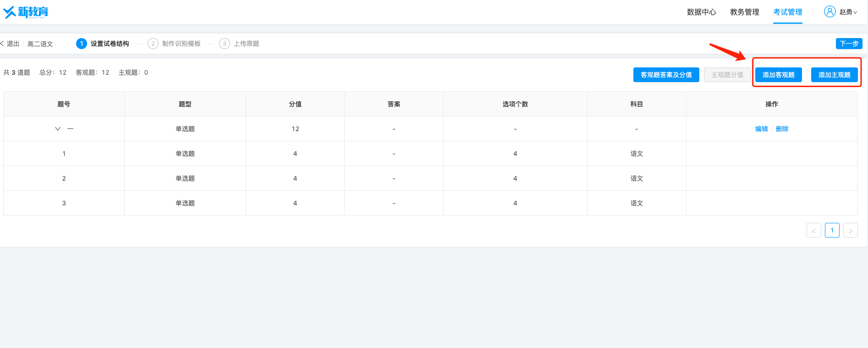Image resolution: width=868 pixels, height=348 pixels.
Task: Click the step 1 circle icon
Action: 82,44
